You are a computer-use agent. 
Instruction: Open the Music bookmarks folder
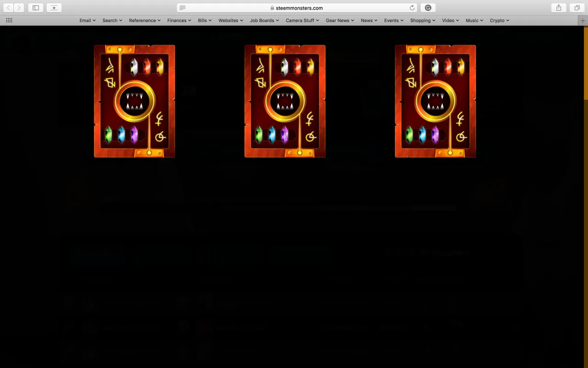click(x=475, y=21)
